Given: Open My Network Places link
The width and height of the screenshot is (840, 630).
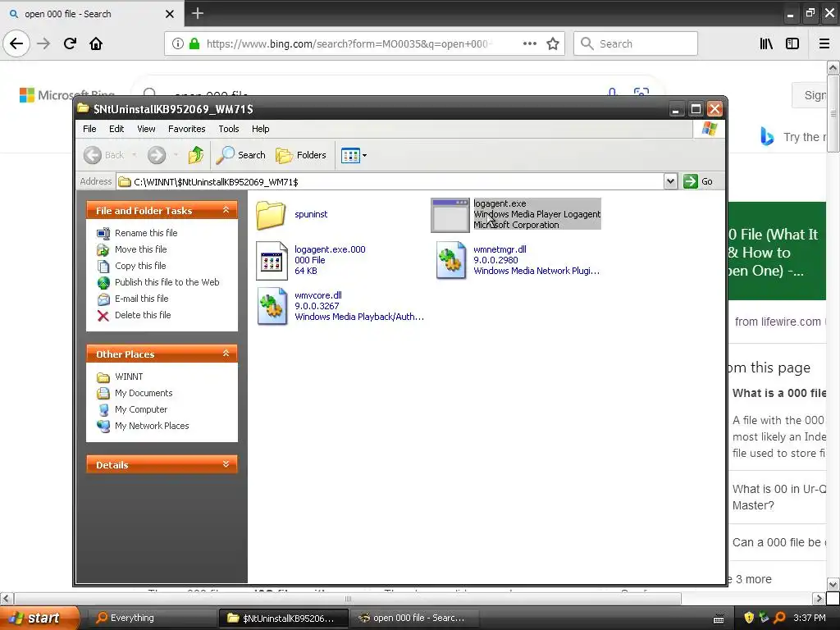Looking at the screenshot, I should [x=152, y=426].
